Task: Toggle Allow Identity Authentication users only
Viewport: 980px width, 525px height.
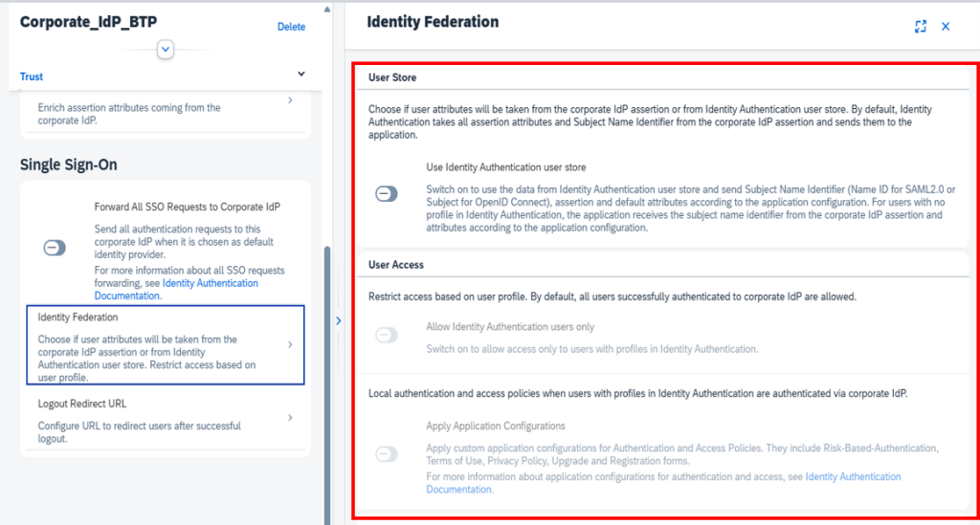Action: click(x=387, y=335)
